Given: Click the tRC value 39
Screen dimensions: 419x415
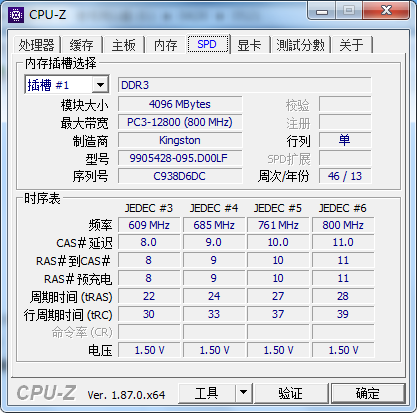Looking at the screenshot, I should (343, 314).
